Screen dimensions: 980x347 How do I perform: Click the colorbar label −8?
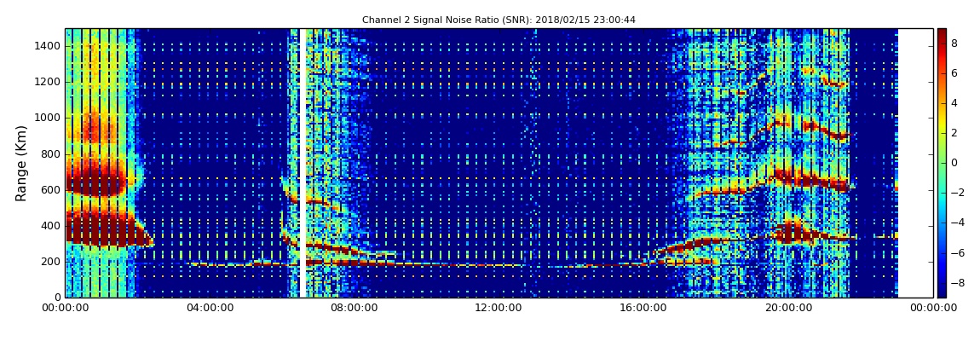pyautogui.click(x=956, y=282)
